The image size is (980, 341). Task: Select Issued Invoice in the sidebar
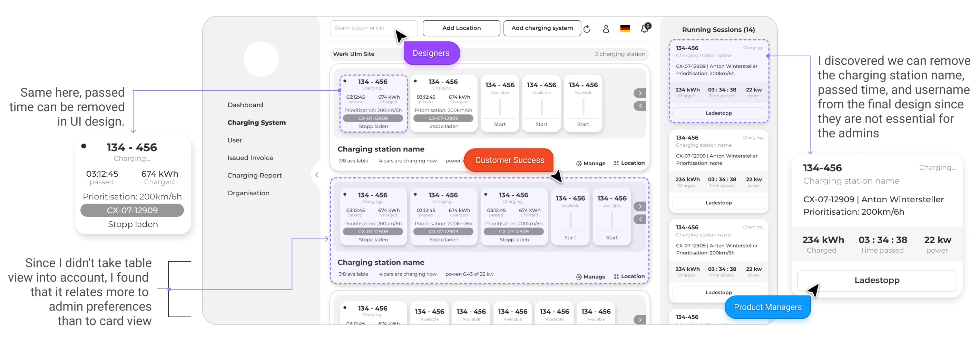click(x=250, y=158)
